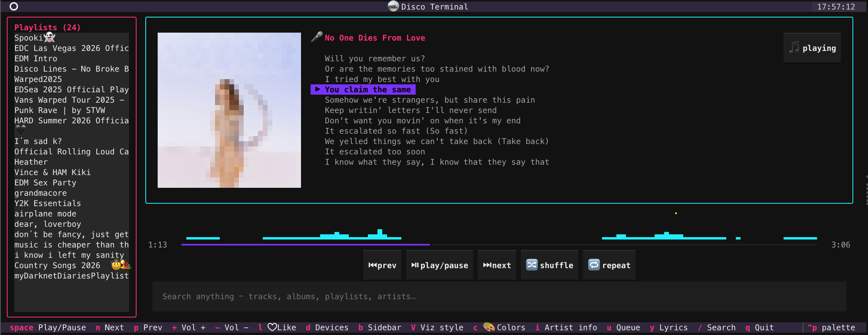Image resolution: width=868 pixels, height=335 pixels.
Task: Select i know i left my sanity playlist
Action: coord(72,255)
